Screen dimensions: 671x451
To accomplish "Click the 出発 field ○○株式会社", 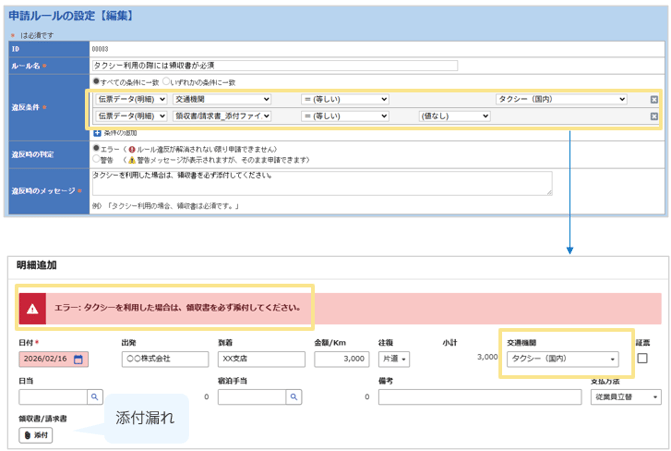I will pyautogui.click(x=165, y=359).
